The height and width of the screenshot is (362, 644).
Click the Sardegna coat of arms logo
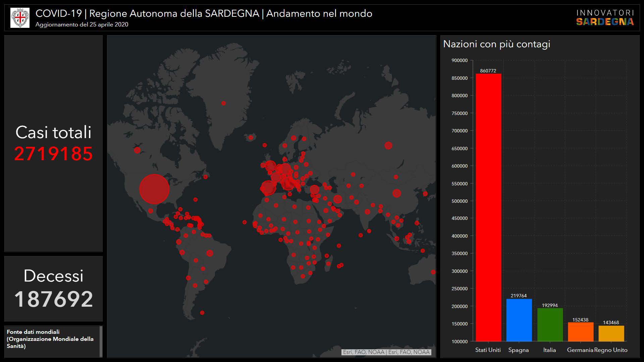[20, 18]
